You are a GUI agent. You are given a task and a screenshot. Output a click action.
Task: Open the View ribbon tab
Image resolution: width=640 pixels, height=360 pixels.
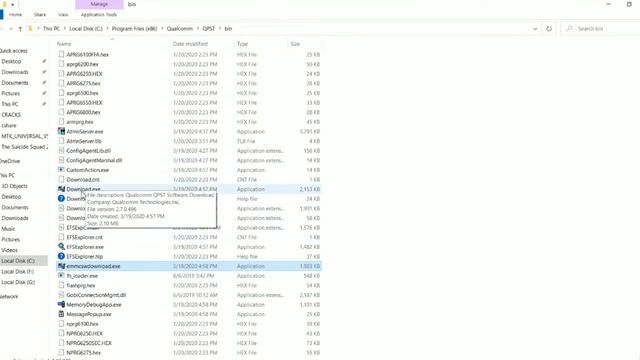[x=63, y=15]
